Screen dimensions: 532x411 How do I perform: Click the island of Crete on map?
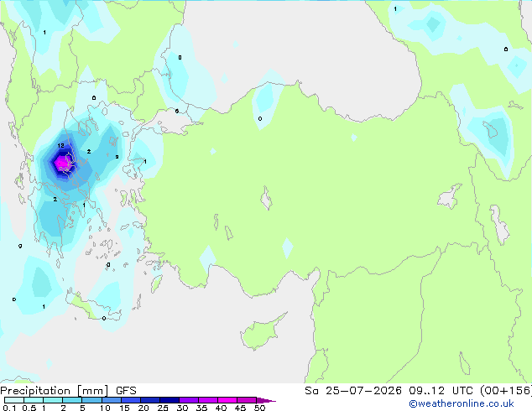point(93,306)
